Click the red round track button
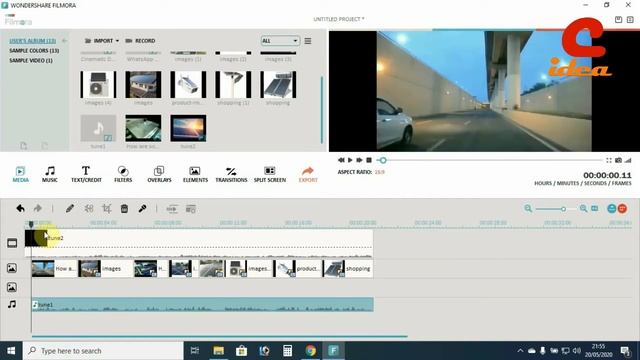 (x=622, y=209)
